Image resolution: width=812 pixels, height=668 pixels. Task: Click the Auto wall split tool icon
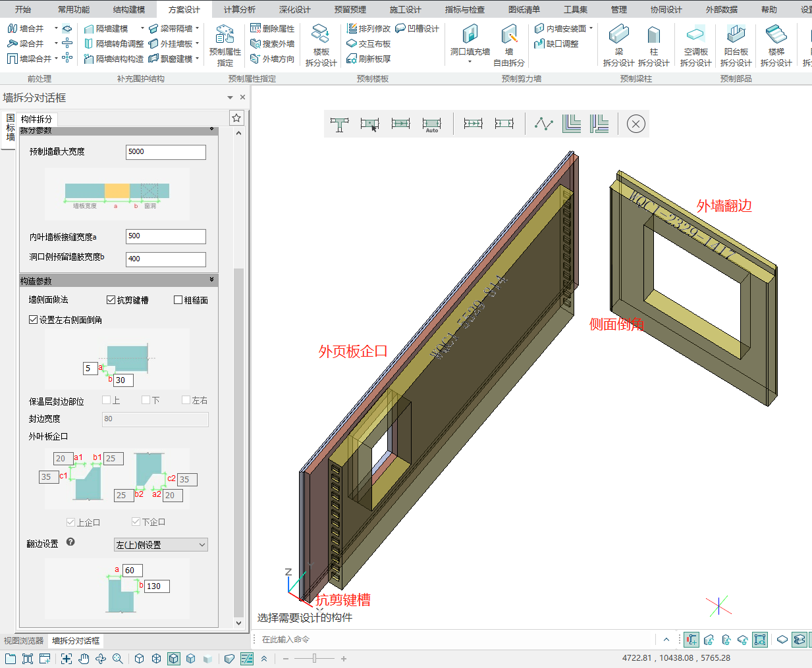point(431,124)
